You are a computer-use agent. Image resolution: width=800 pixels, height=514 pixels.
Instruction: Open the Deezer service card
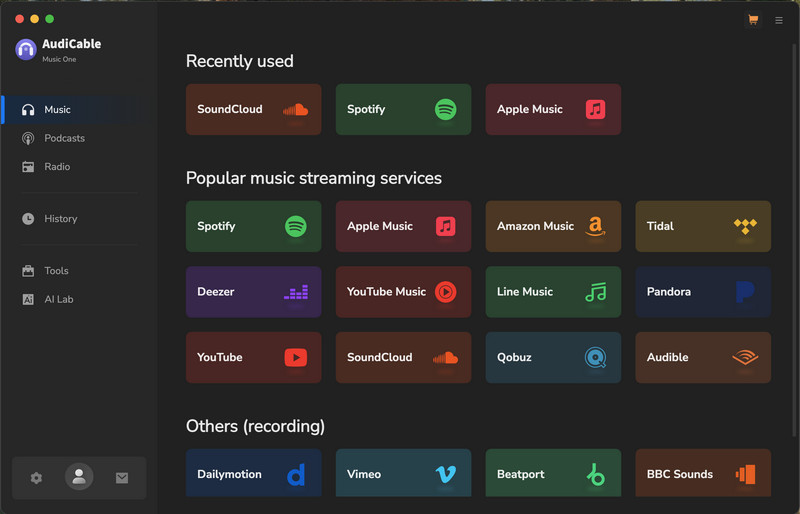click(254, 292)
